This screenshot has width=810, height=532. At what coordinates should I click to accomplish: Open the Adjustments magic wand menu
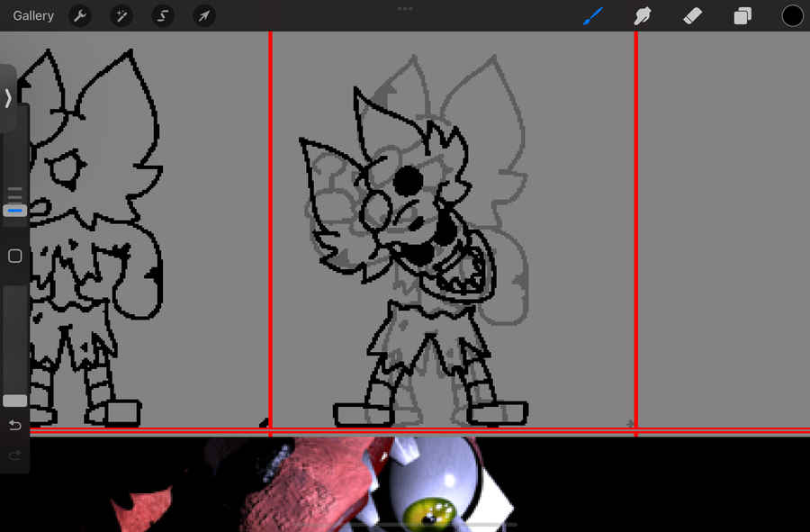[x=121, y=16]
